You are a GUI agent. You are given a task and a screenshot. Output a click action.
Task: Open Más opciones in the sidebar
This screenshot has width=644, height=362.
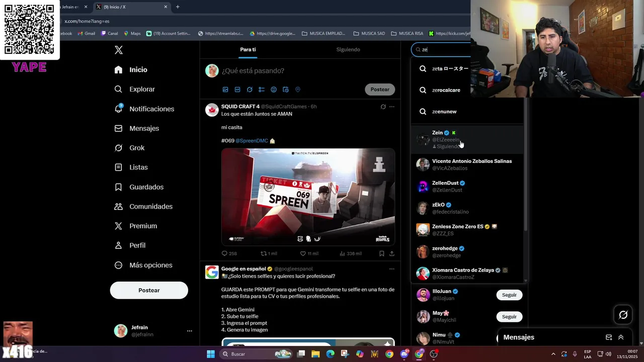pyautogui.click(x=143, y=265)
